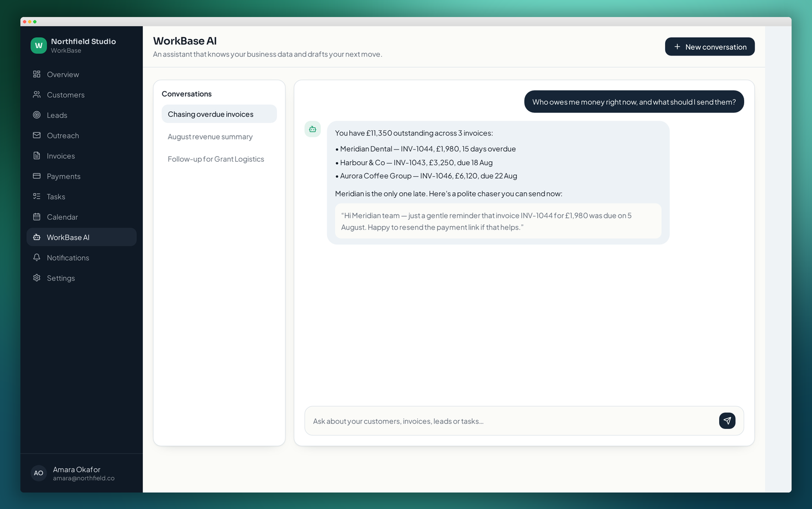
Task: Click the Payments card icon
Action: [37, 176]
